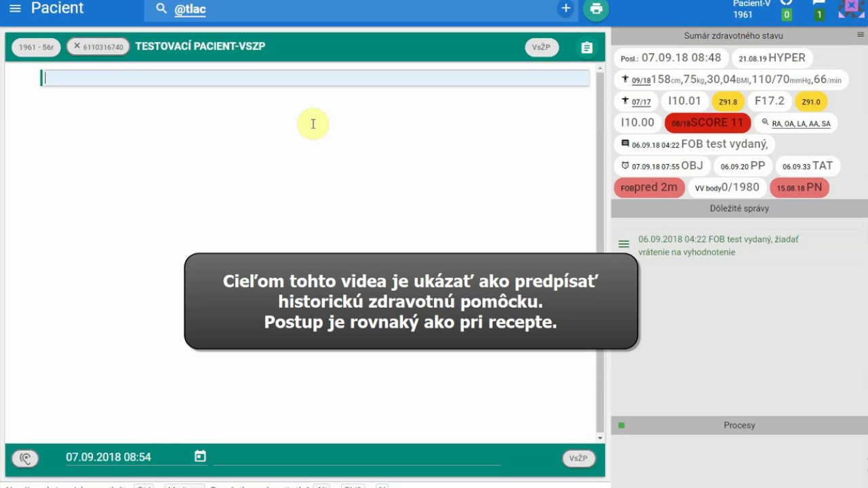
Task: Open the Sumár zdravotného stavu panel menu
Action: [x=861, y=35]
